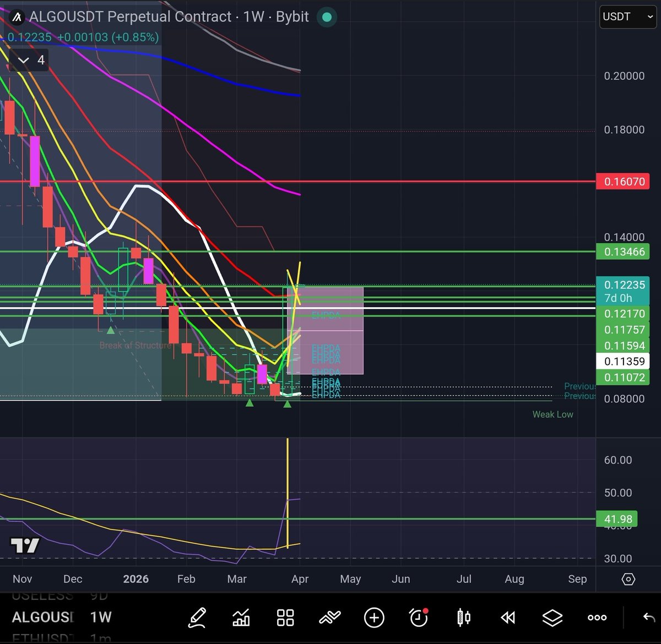Click the 2026 label on time axis

pos(136,579)
